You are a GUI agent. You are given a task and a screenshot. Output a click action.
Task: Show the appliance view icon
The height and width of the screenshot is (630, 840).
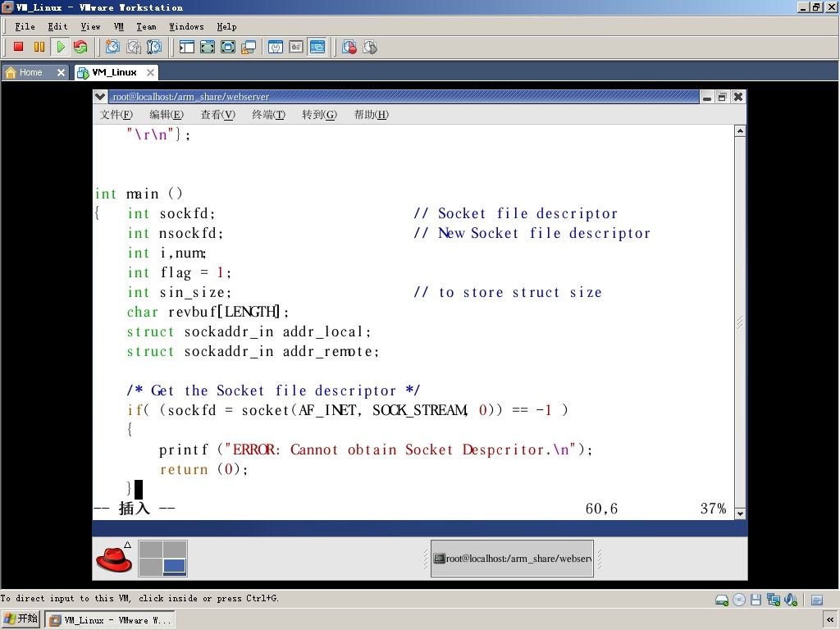[296, 47]
